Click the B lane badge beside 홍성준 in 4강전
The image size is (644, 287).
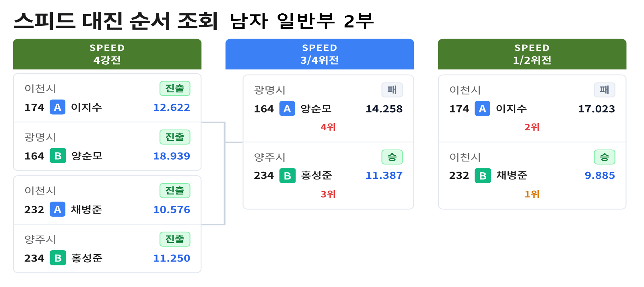click(58, 258)
